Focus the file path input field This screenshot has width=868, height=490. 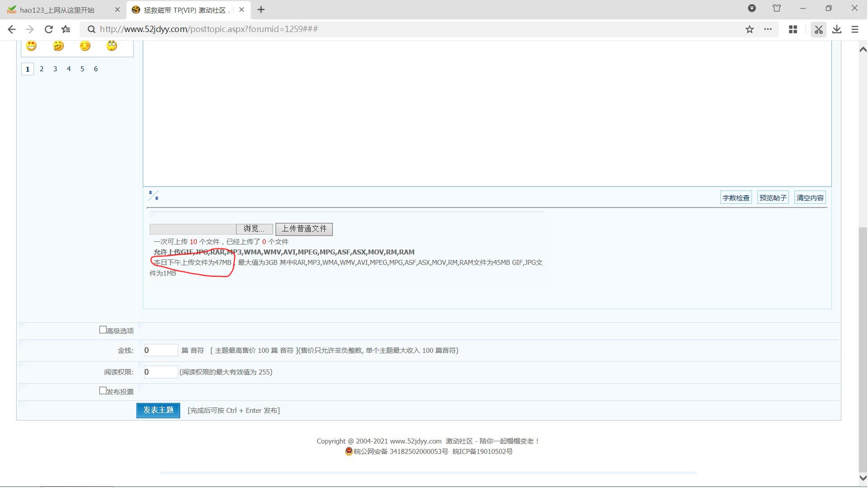193,229
